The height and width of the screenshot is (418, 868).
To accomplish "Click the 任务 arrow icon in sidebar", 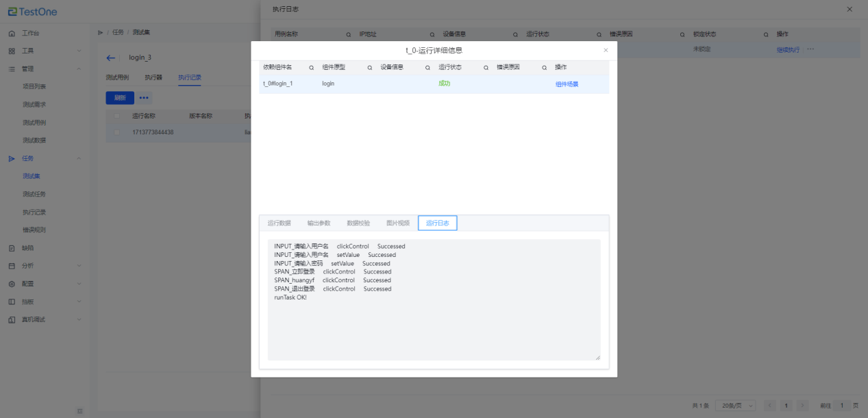I will (x=12, y=158).
